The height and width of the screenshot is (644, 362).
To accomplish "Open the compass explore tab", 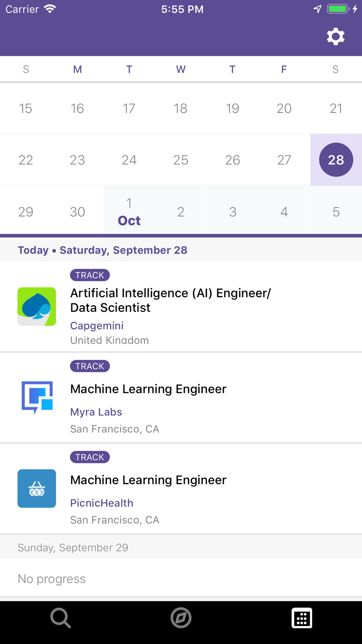I will coord(181,618).
